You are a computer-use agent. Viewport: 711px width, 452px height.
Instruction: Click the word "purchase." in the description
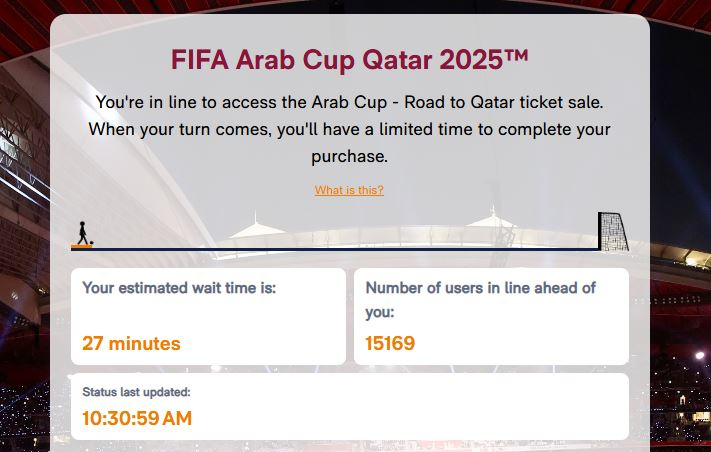(x=349, y=156)
